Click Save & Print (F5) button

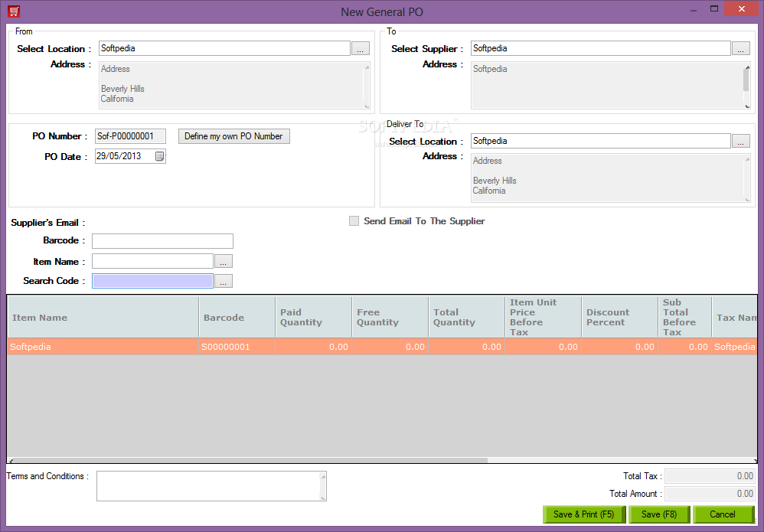coord(584,514)
